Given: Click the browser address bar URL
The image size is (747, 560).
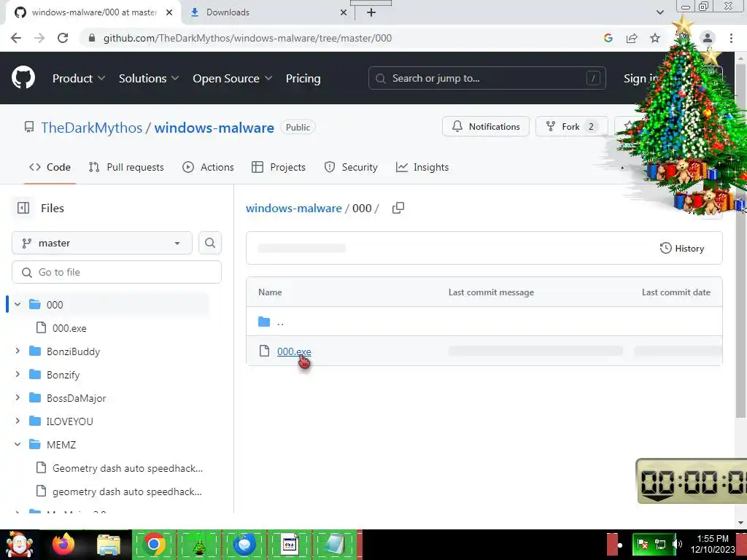Looking at the screenshot, I should (247, 38).
